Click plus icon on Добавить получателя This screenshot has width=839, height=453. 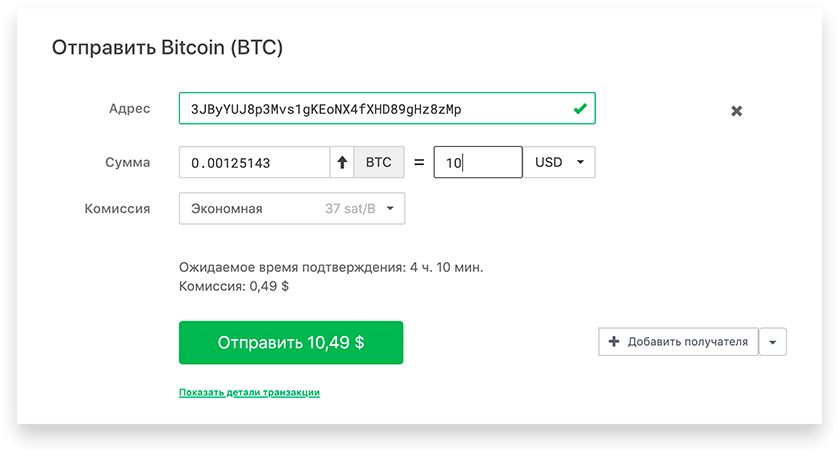click(614, 341)
